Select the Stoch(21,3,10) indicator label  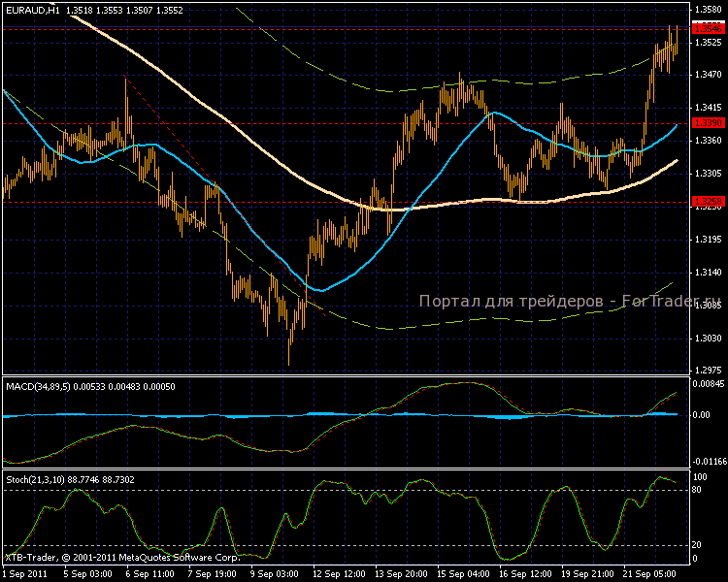(x=36, y=479)
